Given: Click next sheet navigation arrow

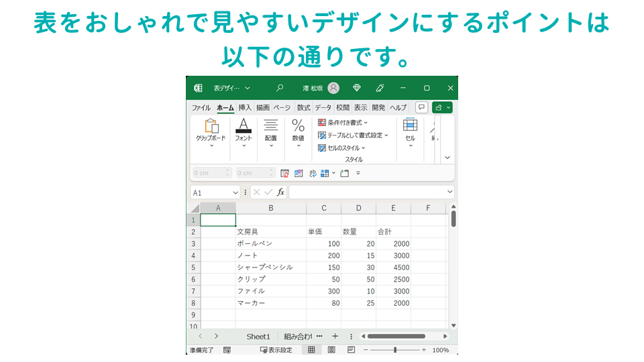Looking at the screenshot, I should coord(217,336).
